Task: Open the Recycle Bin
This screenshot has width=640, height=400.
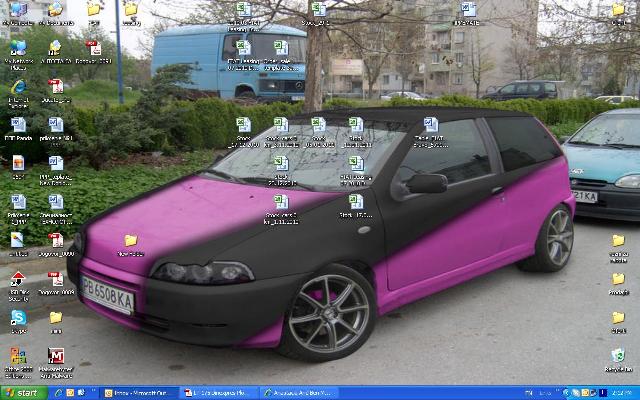Action: click(618, 357)
